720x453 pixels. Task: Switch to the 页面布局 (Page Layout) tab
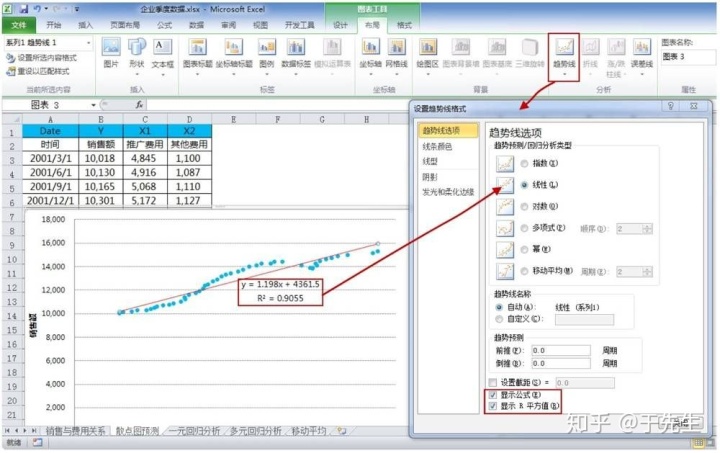(x=125, y=25)
